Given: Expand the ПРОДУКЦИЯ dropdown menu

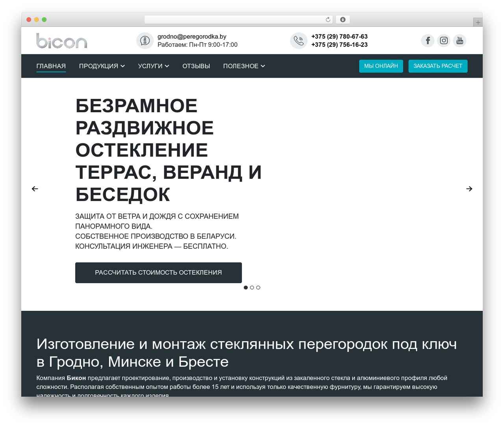Looking at the screenshot, I should (x=102, y=66).
